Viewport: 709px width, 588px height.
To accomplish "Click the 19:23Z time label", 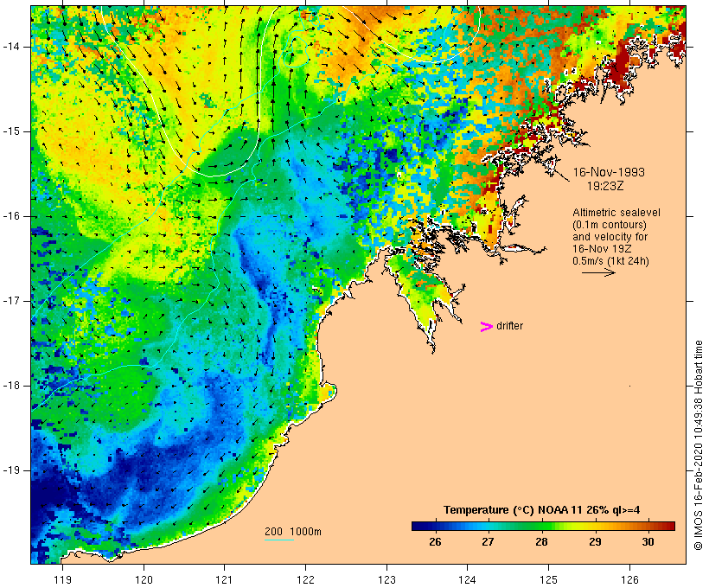I will [605, 186].
